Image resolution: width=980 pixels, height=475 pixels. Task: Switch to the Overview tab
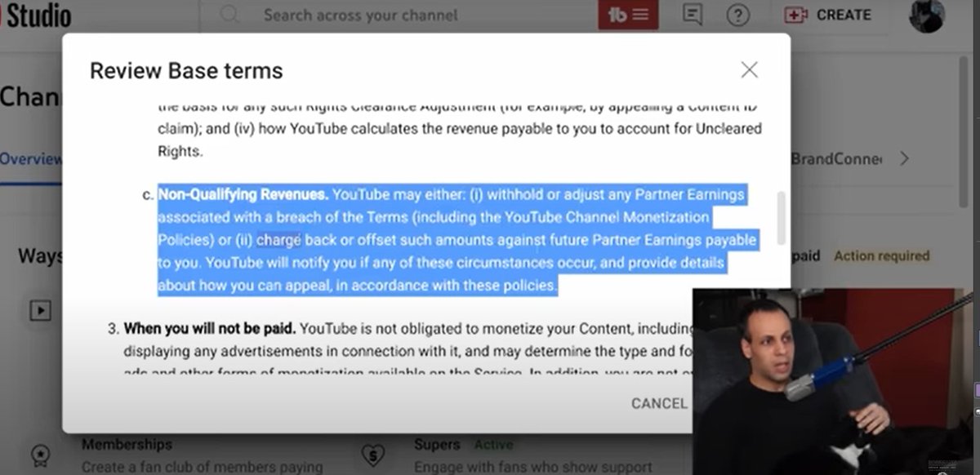click(x=30, y=159)
